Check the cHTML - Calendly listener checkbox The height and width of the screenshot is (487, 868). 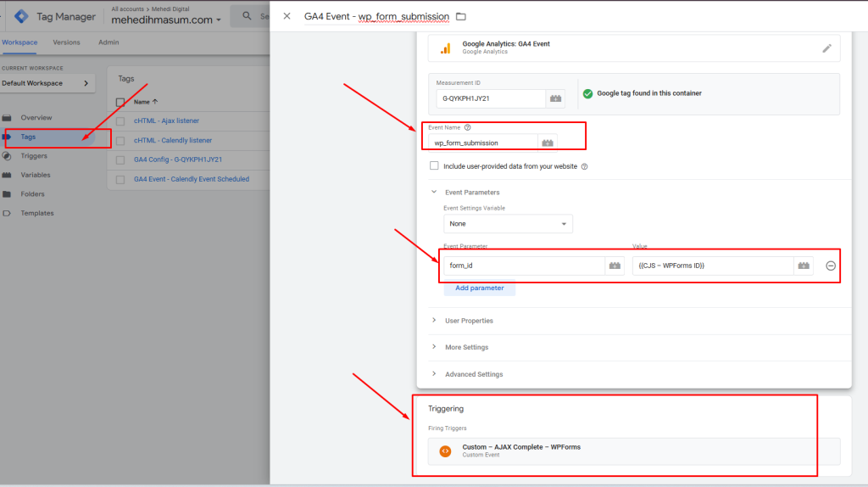[x=120, y=141]
